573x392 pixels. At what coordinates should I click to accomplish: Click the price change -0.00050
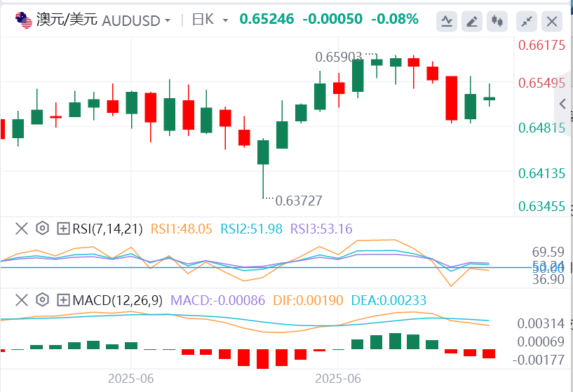(x=332, y=19)
